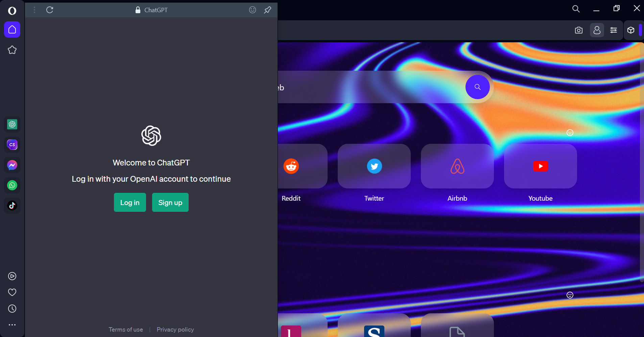Click the page vertical scrollbar
Image resolution: width=644 pixels, height=337 pixels.
coord(642,162)
